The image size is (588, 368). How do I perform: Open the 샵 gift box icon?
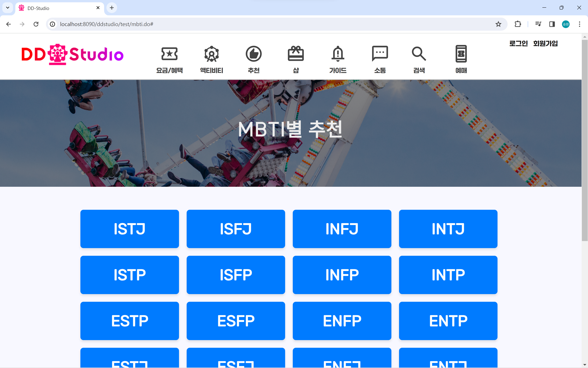point(296,54)
